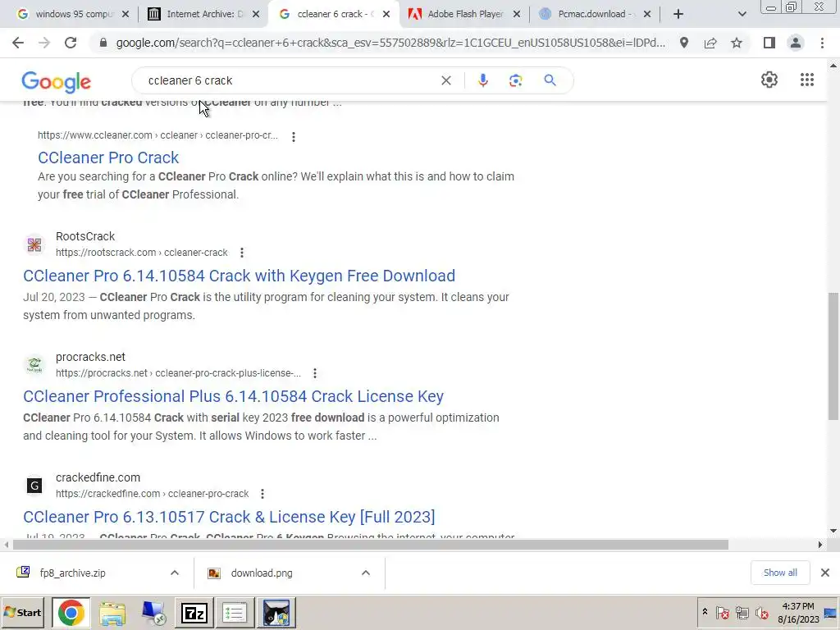Viewport: 840px width, 630px height.
Task: Open more options for procracks.net result
Action: [314, 373]
